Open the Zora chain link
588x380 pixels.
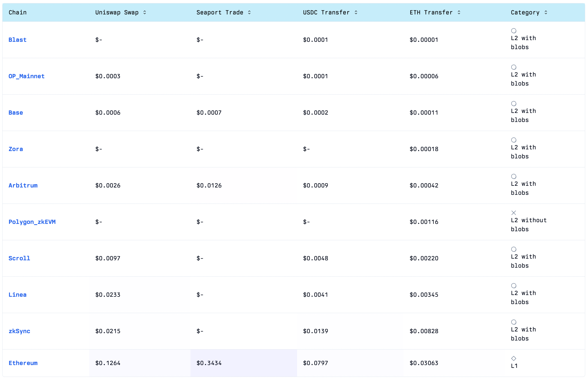click(16, 149)
